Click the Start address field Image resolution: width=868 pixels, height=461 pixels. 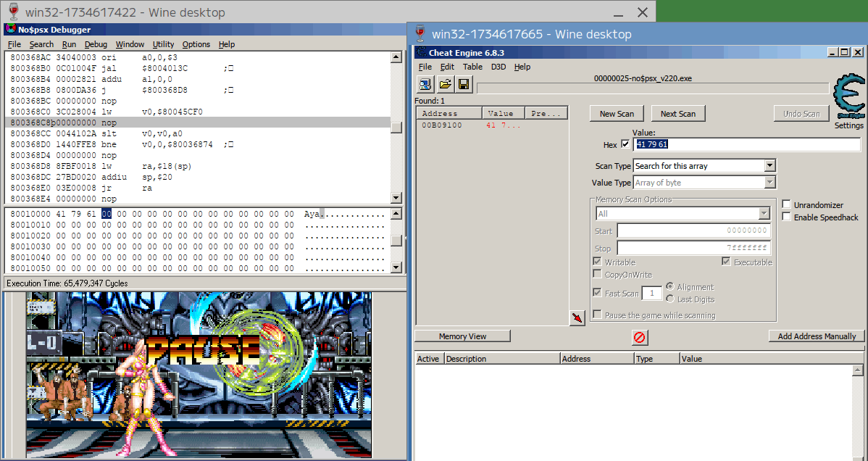(693, 230)
